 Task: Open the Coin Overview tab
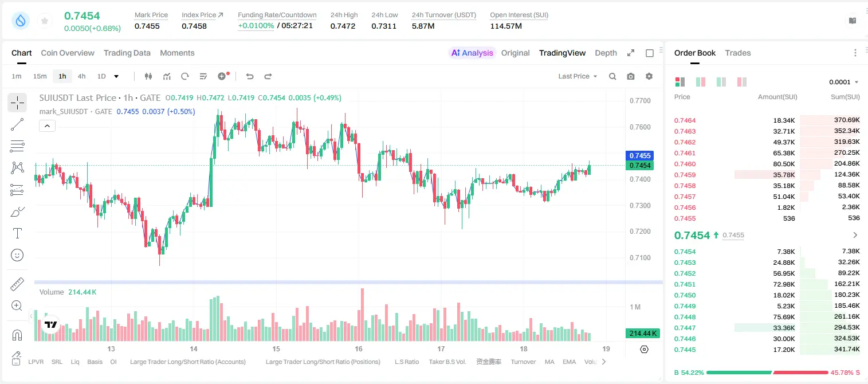click(68, 53)
